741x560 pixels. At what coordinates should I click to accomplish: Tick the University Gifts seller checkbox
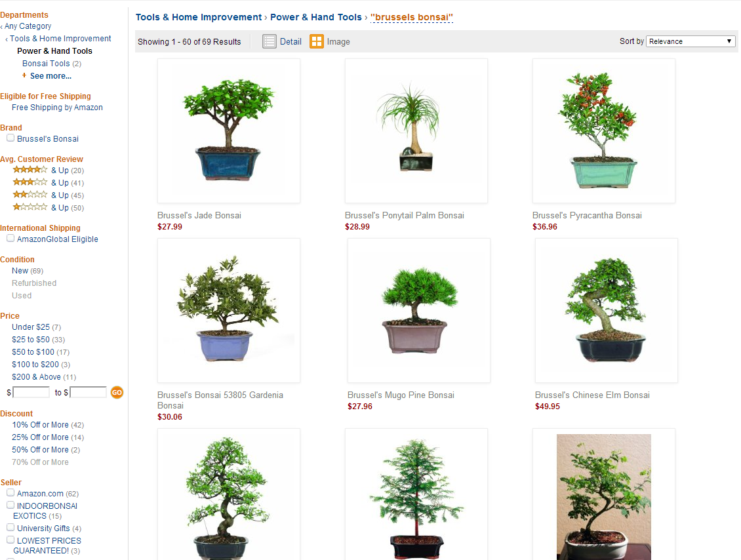click(10, 527)
